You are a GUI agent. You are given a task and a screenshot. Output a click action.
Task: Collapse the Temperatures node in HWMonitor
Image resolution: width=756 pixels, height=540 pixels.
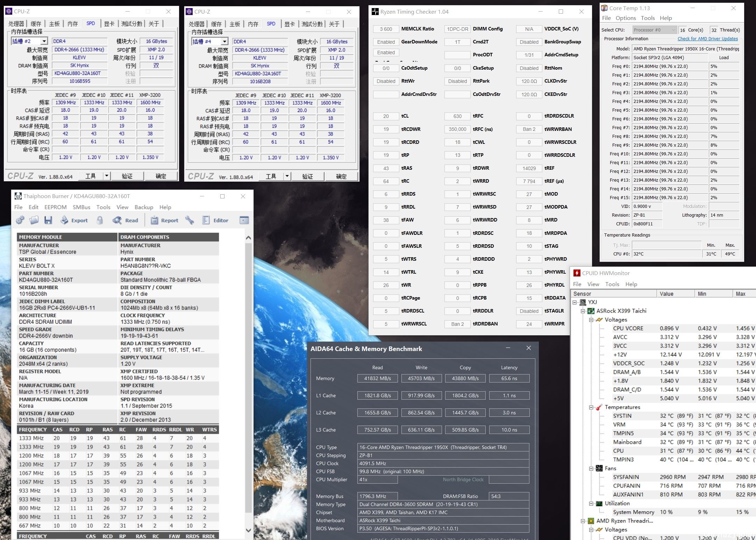click(591, 407)
